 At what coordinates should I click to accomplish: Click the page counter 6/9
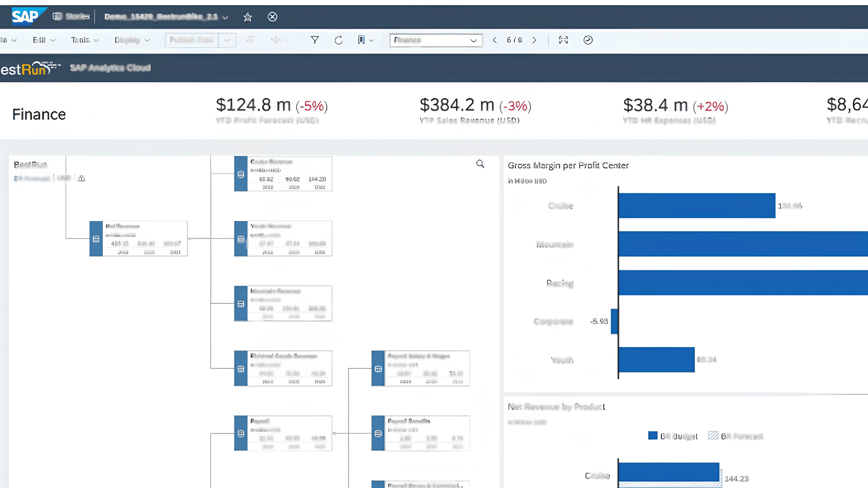click(514, 40)
